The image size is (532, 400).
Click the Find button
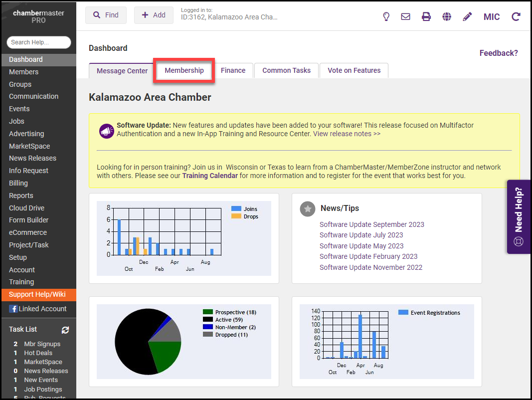106,15
